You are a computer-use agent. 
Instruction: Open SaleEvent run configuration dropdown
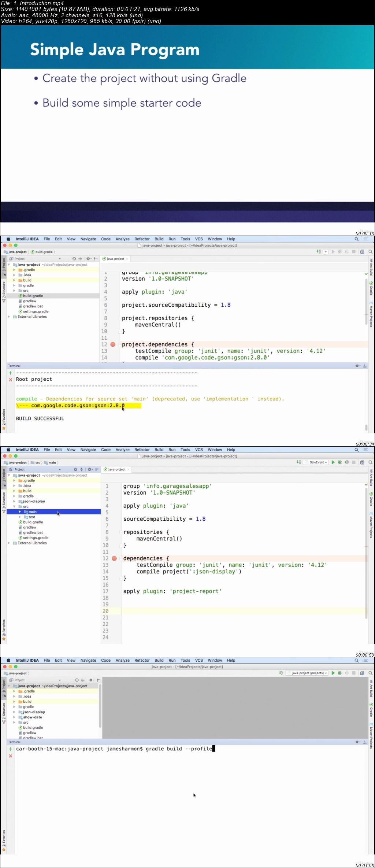(316, 462)
